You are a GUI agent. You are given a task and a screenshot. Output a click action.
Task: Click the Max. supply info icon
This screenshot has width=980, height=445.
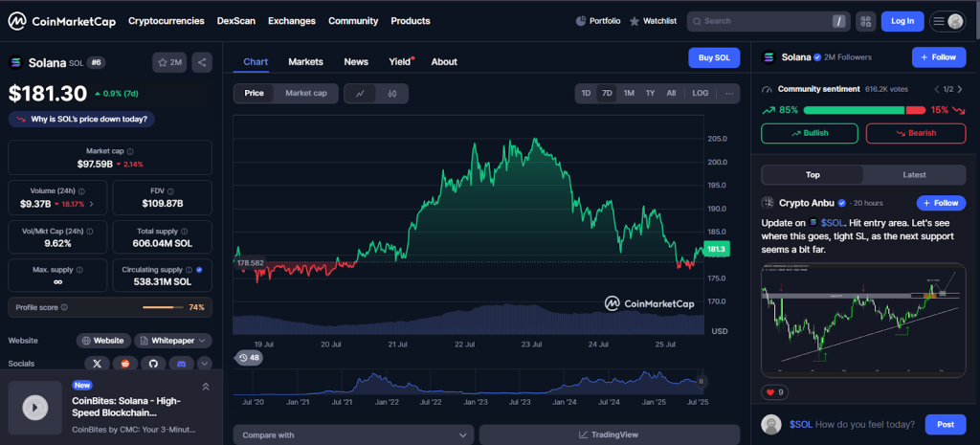point(79,270)
